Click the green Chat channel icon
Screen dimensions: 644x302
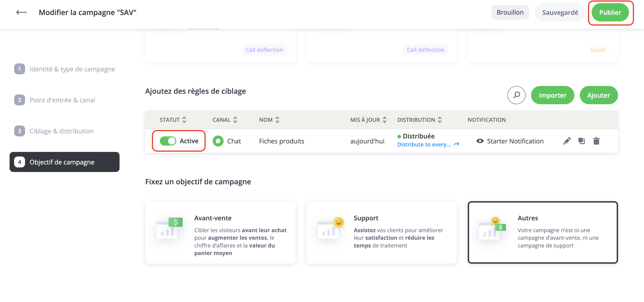point(218,141)
